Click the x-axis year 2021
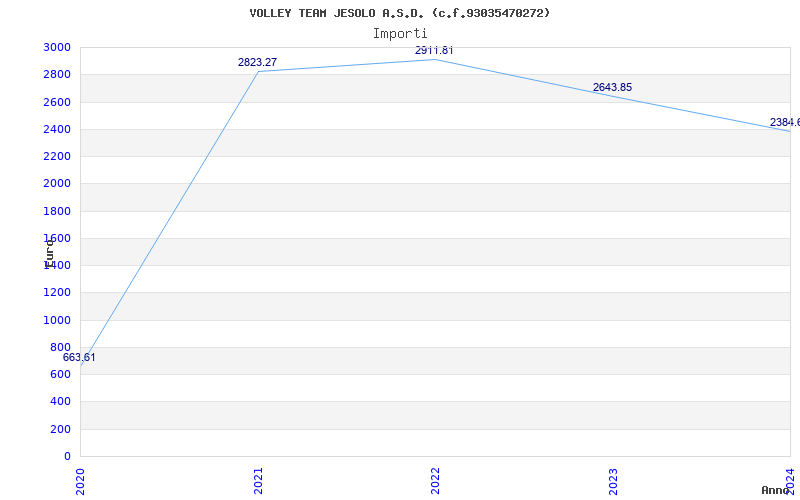This screenshot has height=500, width=800. point(258,481)
